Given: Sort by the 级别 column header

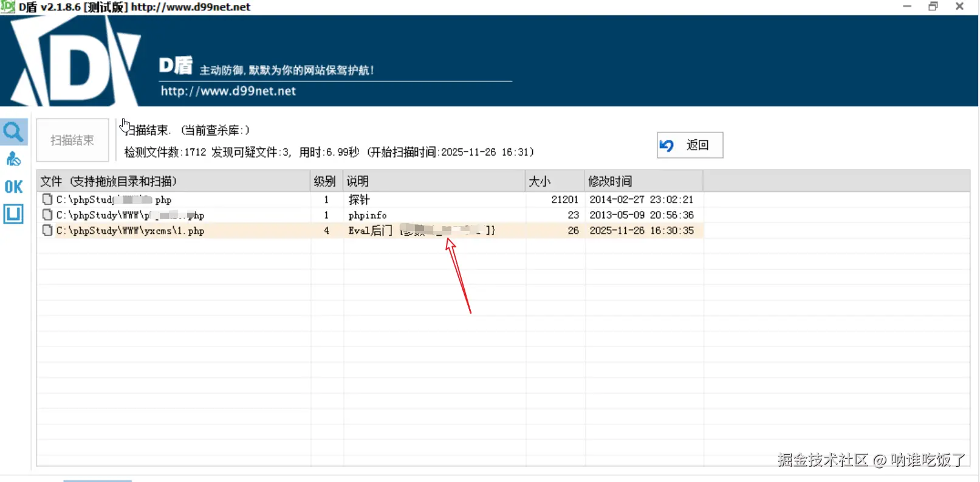Looking at the screenshot, I should click(326, 181).
